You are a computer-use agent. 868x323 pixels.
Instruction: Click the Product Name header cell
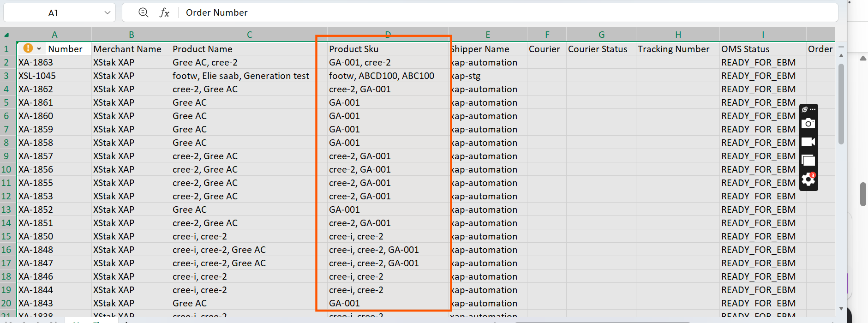point(250,49)
